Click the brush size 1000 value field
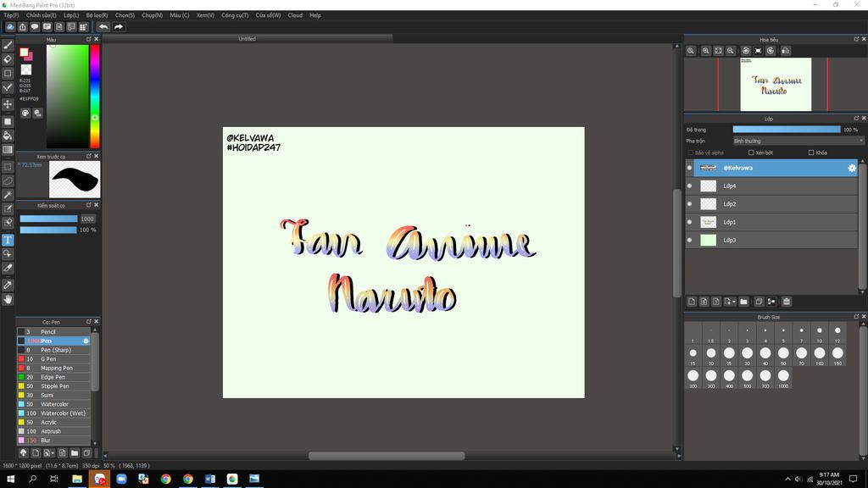 [x=87, y=219]
